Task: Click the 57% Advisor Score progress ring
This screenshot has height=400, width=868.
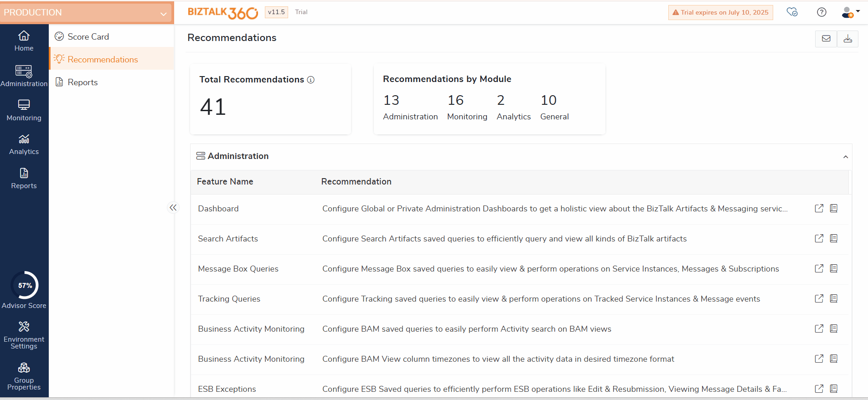Action: pos(25,285)
